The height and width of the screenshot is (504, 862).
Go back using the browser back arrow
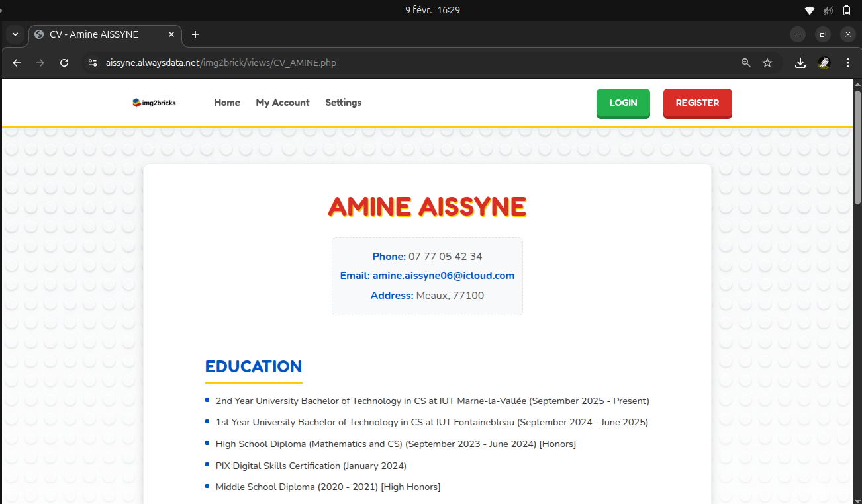point(17,63)
